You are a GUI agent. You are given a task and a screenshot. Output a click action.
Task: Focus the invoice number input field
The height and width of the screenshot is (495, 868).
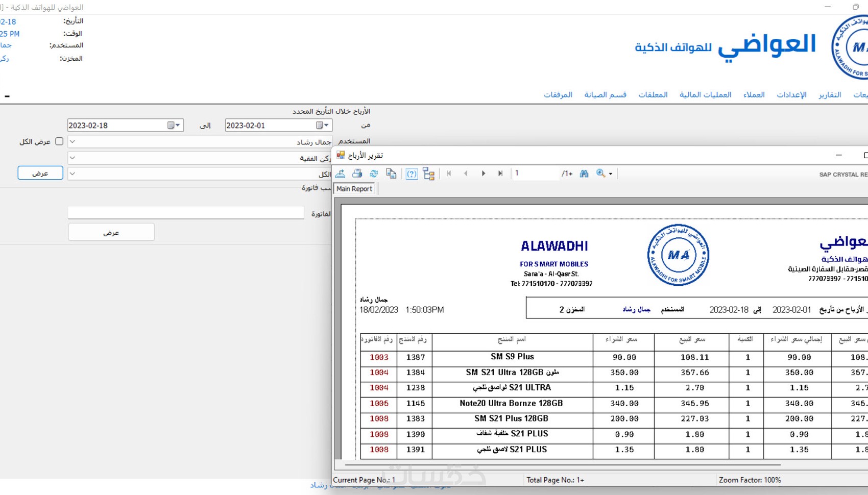[x=186, y=213]
